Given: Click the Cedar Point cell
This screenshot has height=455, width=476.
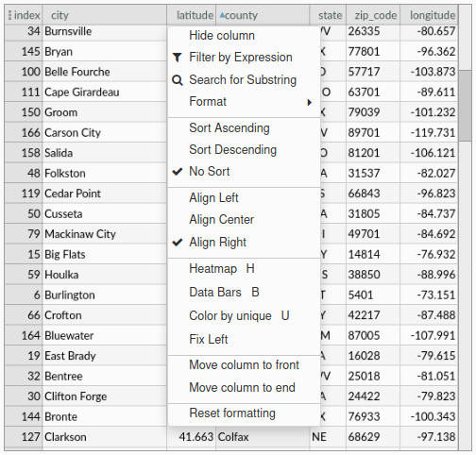Looking at the screenshot, I should click(105, 194).
